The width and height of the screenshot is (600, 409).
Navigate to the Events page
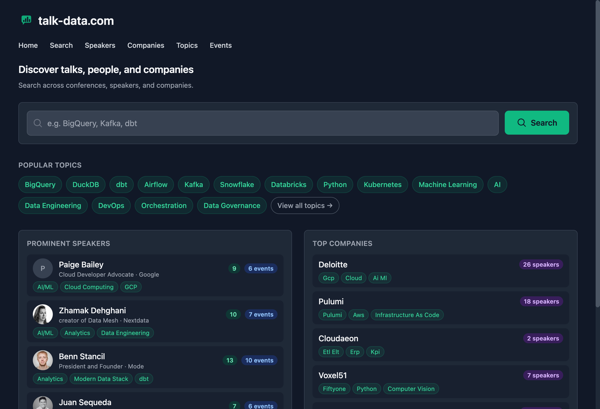point(220,45)
